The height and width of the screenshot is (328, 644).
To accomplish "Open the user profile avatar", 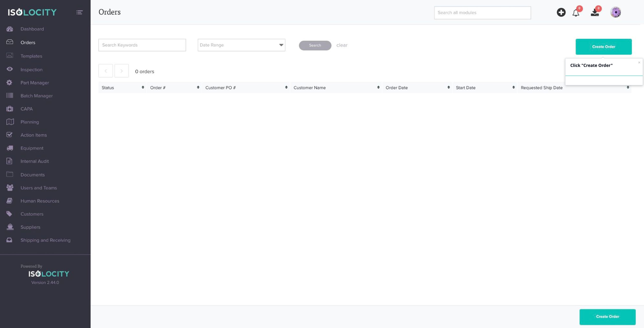I will (616, 12).
